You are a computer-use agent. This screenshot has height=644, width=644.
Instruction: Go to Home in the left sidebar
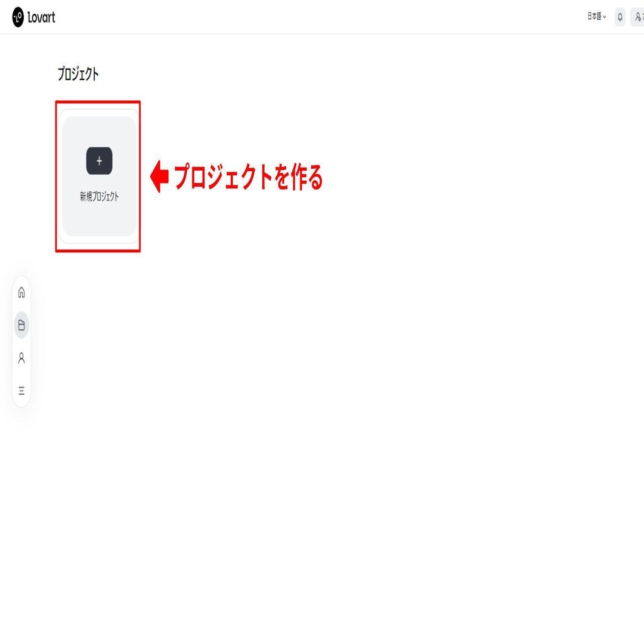tap(21, 292)
